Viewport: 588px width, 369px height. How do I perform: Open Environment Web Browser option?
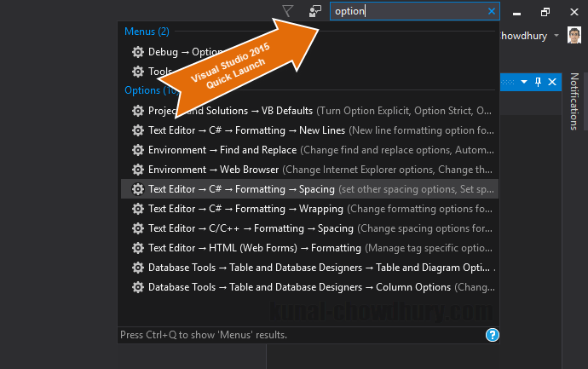tap(309, 170)
